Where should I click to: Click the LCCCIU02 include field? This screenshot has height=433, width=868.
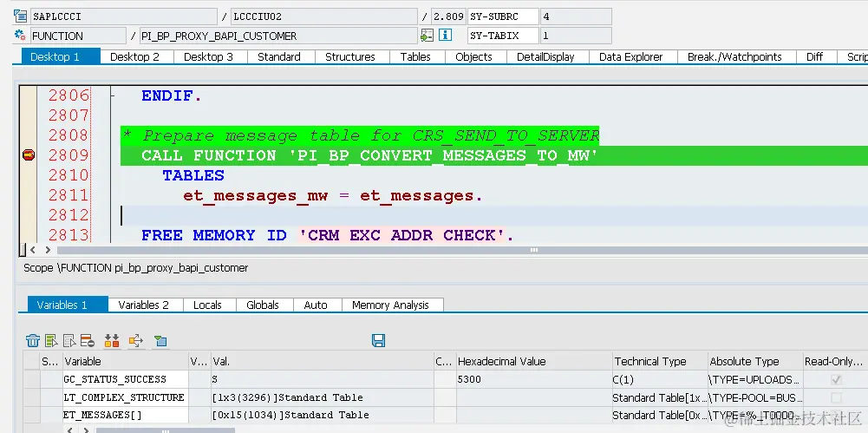point(323,16)
